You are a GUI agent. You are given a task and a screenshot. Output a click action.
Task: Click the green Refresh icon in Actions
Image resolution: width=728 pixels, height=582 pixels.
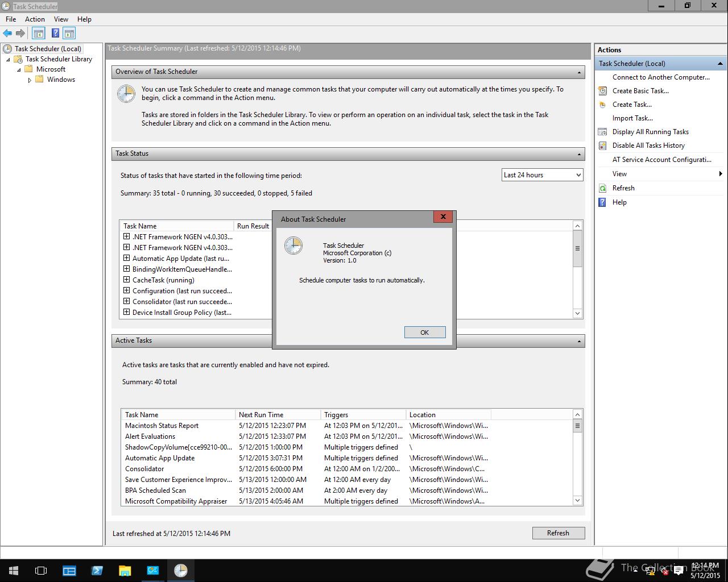(602, 188)
